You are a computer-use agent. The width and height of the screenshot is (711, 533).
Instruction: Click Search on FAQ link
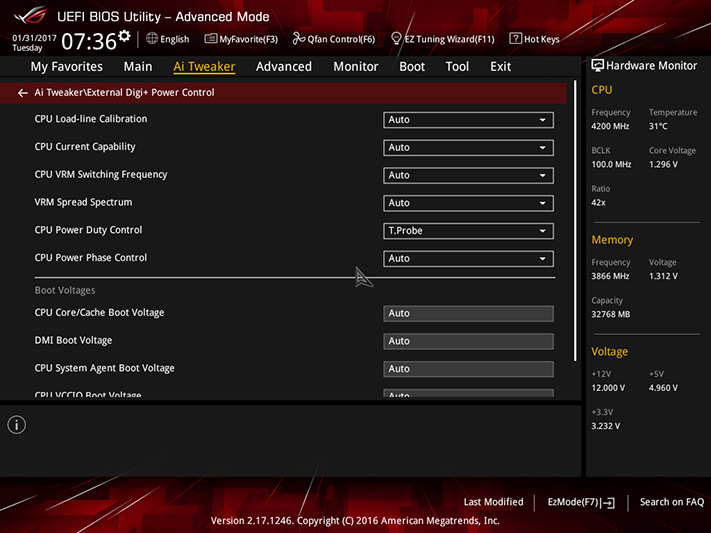click(x=672, y=502)
